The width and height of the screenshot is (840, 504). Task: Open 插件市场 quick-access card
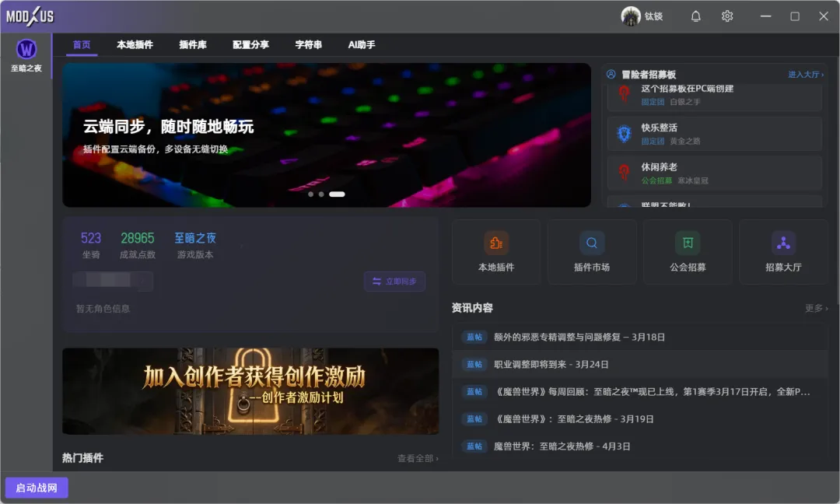pyautogui.click(x=592, y=252)
